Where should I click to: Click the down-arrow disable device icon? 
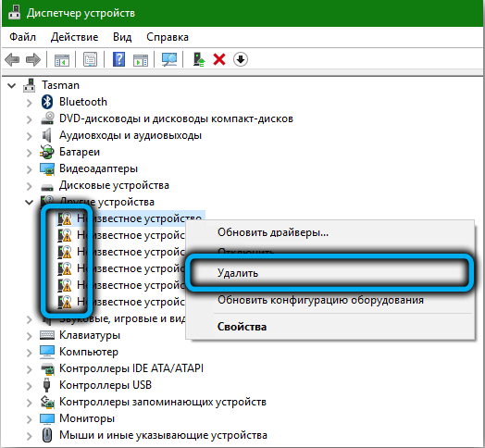tap(241, 59)
